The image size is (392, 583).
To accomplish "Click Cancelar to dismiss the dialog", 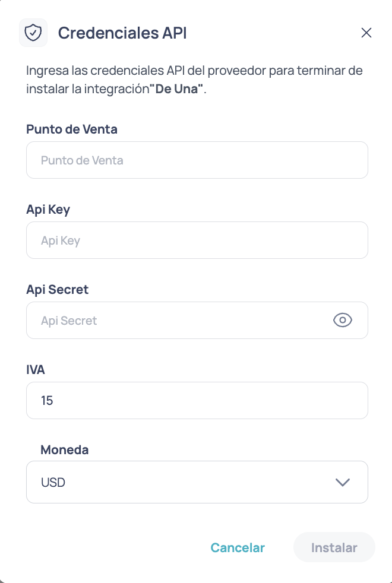I will click(238, 547).
